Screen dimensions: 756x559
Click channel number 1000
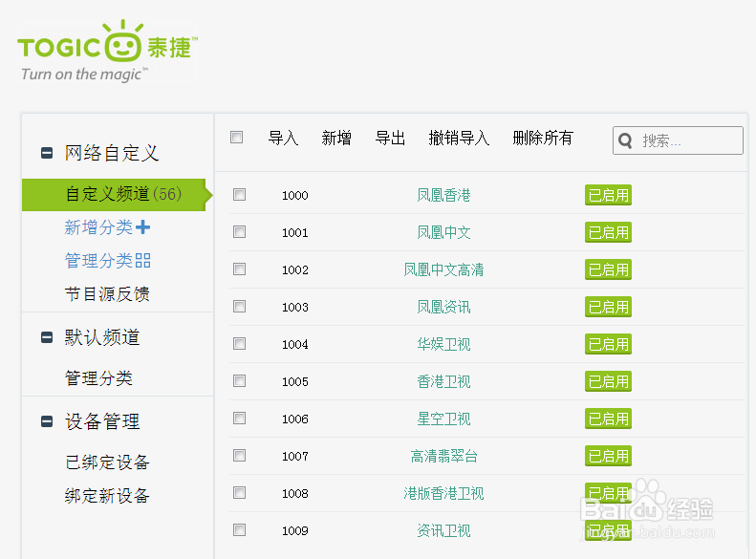295,195
